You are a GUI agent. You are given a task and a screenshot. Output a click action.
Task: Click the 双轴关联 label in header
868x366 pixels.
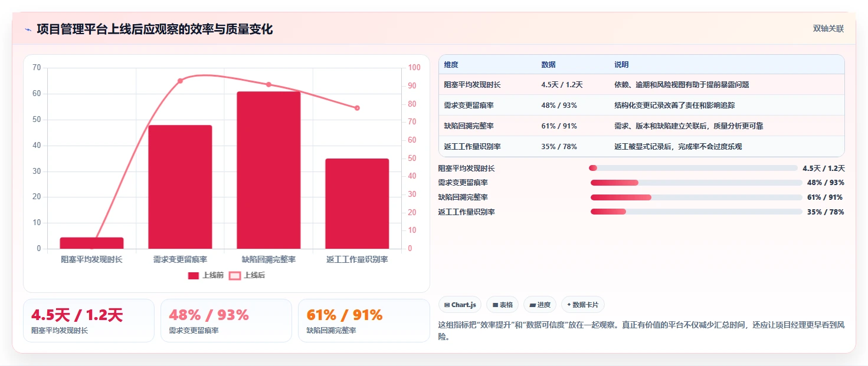828,29
